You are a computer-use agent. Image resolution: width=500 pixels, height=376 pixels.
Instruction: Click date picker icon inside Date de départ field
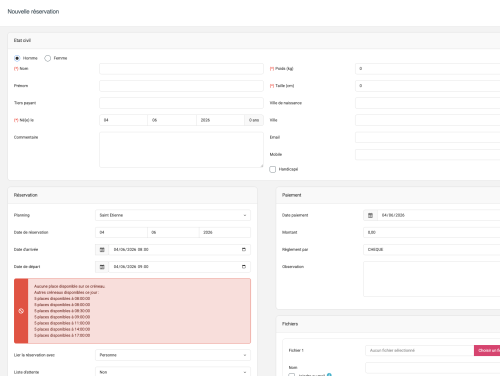244,267
